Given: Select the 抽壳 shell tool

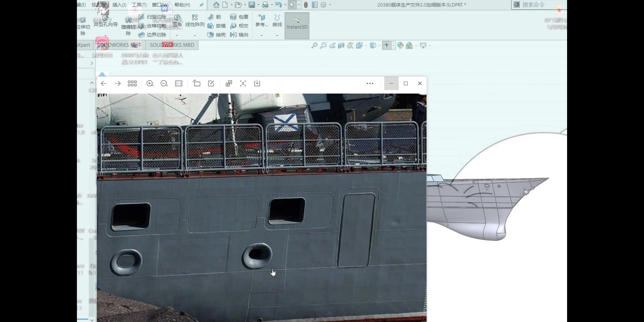Looking at the screenshot, I should (x=216, y=35).
